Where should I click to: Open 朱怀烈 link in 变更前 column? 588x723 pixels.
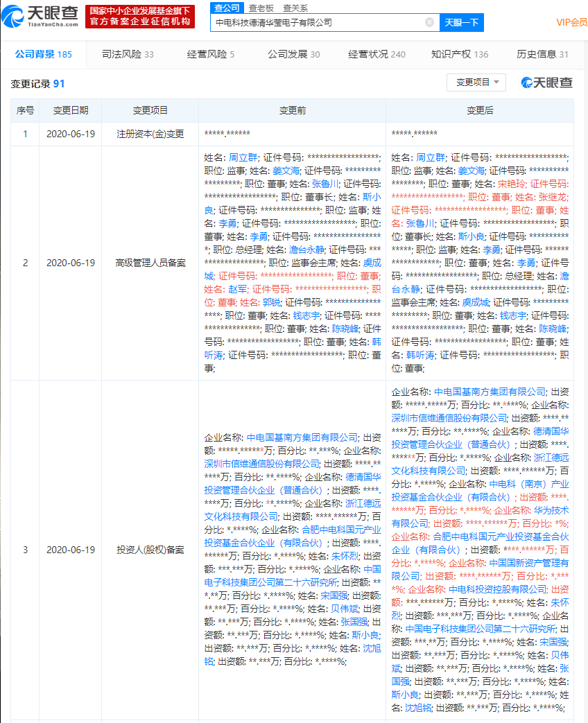pyautogui.click(x=345, y=556)
